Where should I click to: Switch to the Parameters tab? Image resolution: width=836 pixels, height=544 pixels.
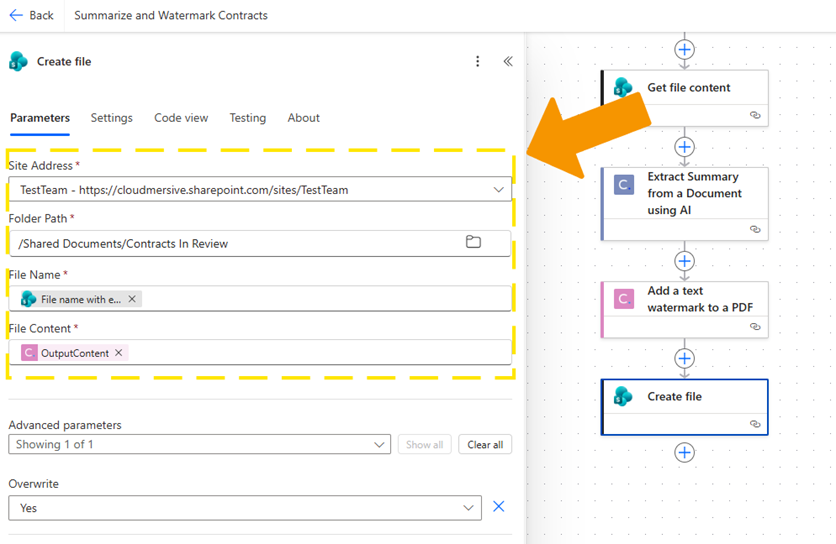40,118
